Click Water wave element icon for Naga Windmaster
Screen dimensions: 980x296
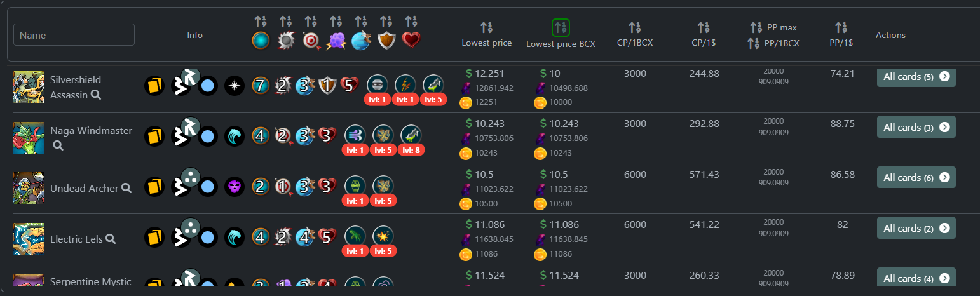235,136
